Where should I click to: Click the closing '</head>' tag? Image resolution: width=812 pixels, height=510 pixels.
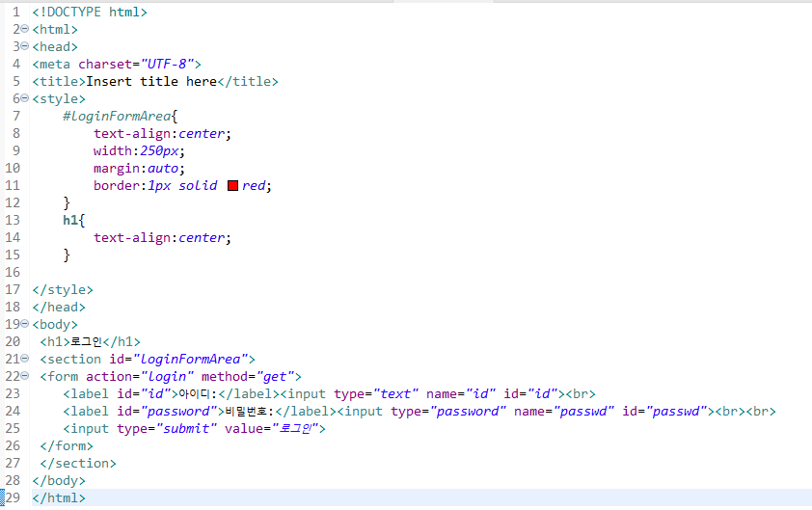59,307
